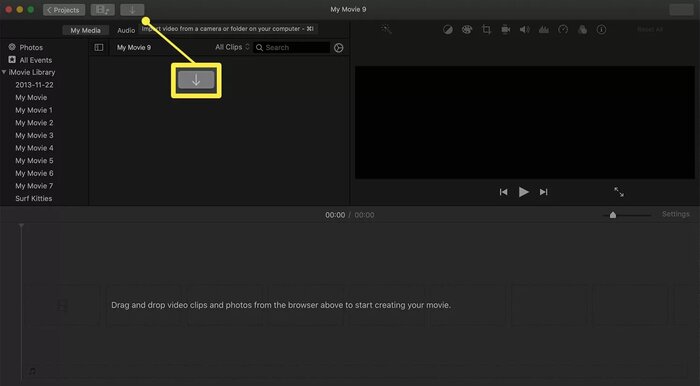
Task: Collapse the iMovie Library disclosure triangle
Action: click(4, 72)
